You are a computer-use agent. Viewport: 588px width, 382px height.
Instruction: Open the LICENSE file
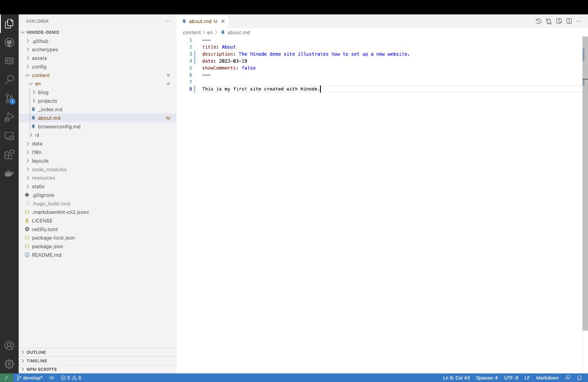tap(97, 221)
